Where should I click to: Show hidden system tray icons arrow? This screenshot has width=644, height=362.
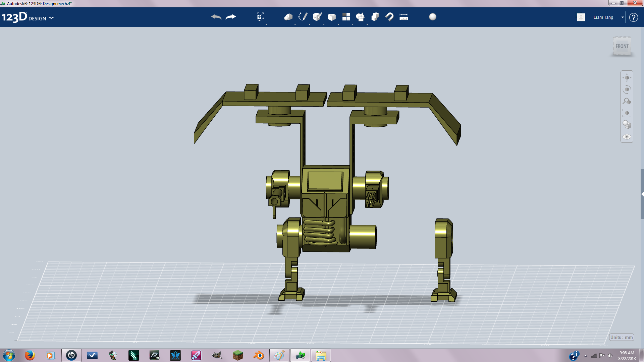tap(586, 356)
